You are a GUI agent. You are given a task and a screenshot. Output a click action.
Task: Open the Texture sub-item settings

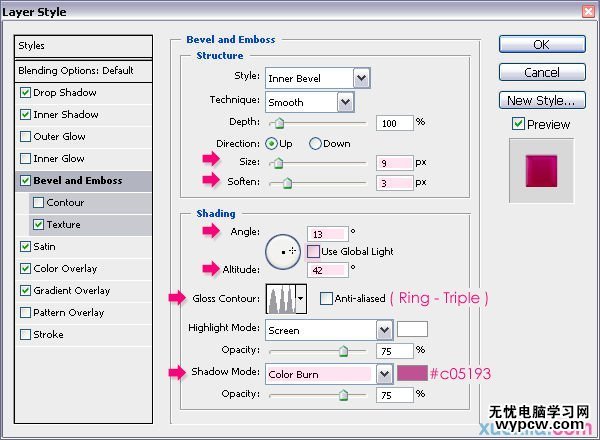pyautogui.click(x=90, y=225)
